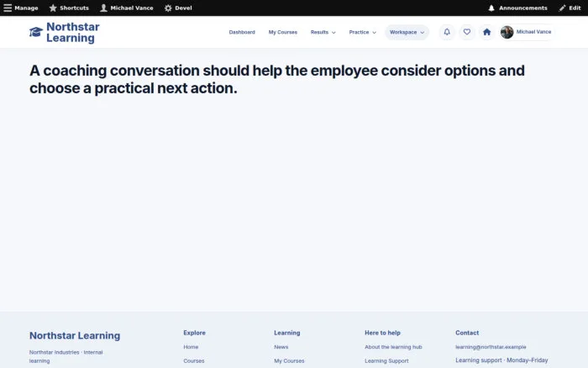Open the Manage hamburger menu
Image resolution: width=588 pixels, height=368 pixels.
click(21, 8)
